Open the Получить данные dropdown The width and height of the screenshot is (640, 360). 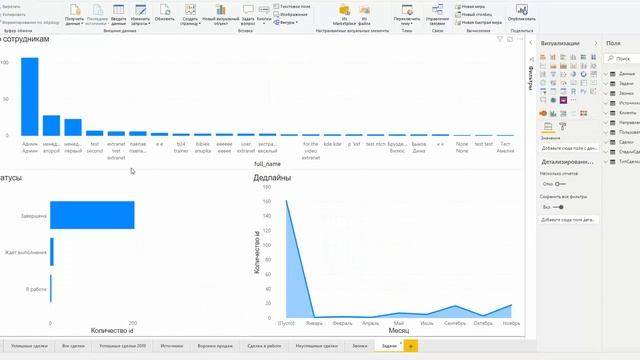tap(74, 21)
